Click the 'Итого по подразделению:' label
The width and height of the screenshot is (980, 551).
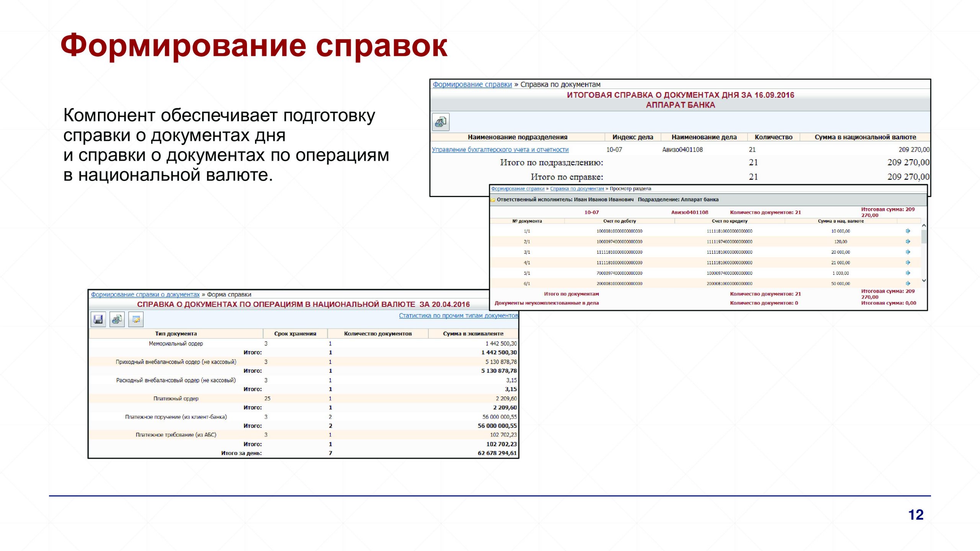tap(552, 163)
